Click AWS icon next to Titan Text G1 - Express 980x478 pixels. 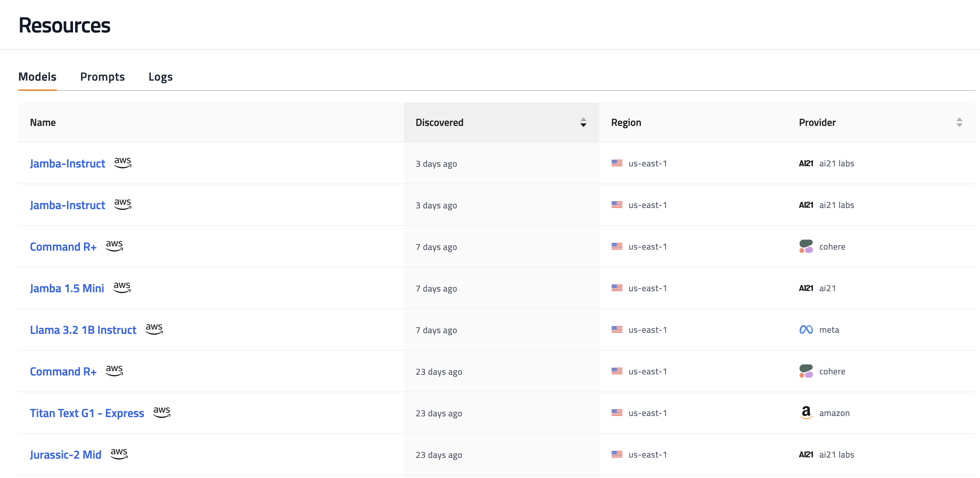coord(162,412)
